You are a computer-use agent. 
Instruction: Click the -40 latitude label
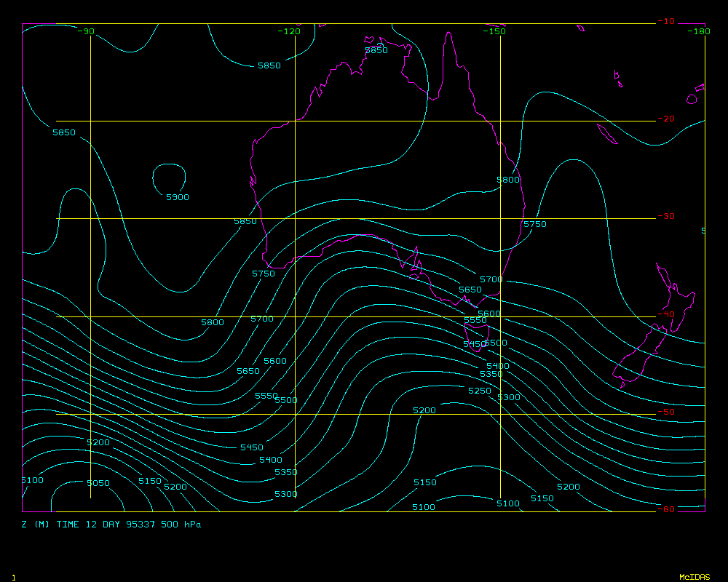(x=665, y=314)
